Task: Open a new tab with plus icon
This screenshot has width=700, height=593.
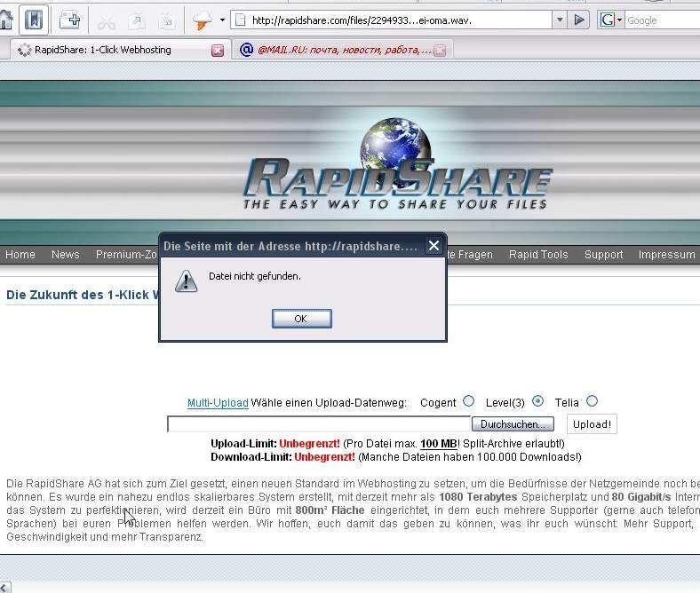Action: (69, 20)
